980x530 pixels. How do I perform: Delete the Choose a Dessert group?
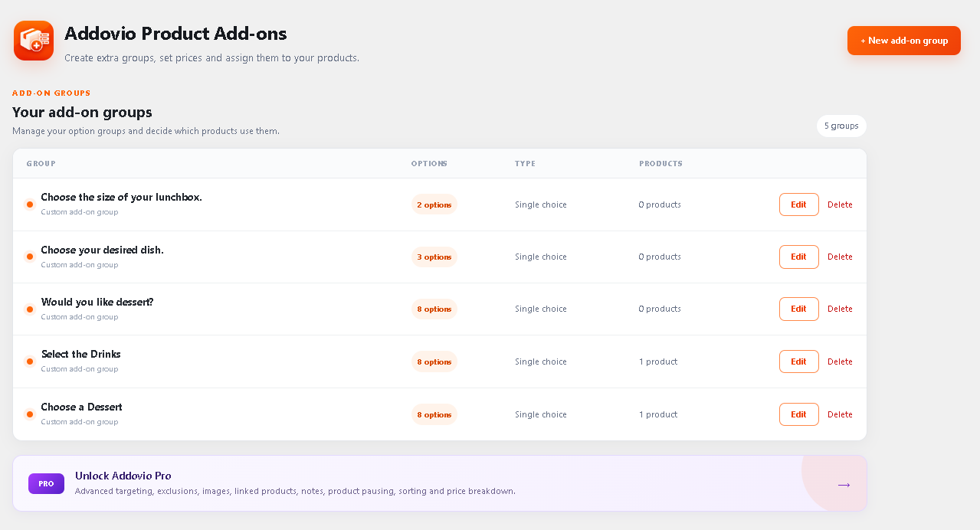pos(840,414)
